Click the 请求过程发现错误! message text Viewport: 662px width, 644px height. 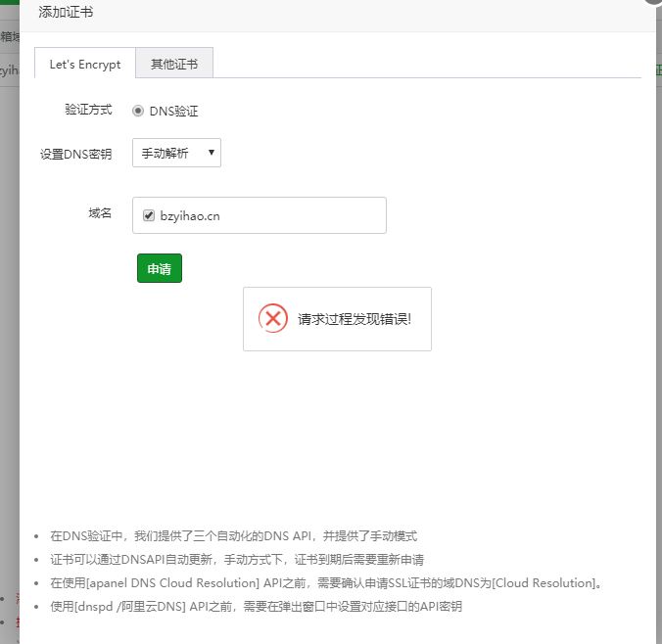[x=355, y=319]
